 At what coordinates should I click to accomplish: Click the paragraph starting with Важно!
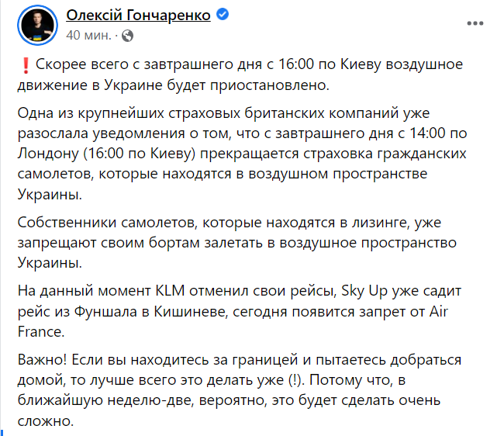click(x=240, y=390)
